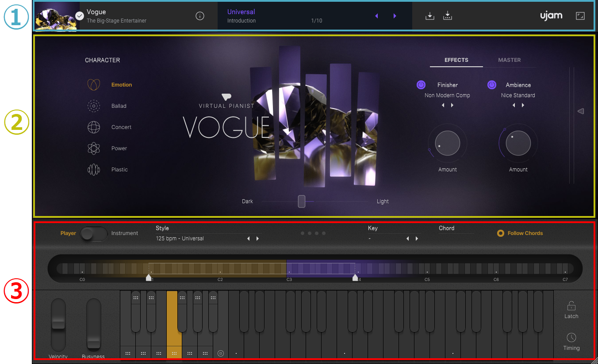The image size is (598, 364).
Task: Open the Timing clock icon
Action: [x=571, y=337]
